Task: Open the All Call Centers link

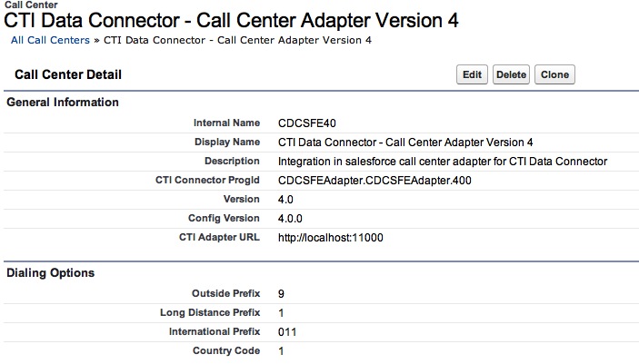Action: click(50, 41)
